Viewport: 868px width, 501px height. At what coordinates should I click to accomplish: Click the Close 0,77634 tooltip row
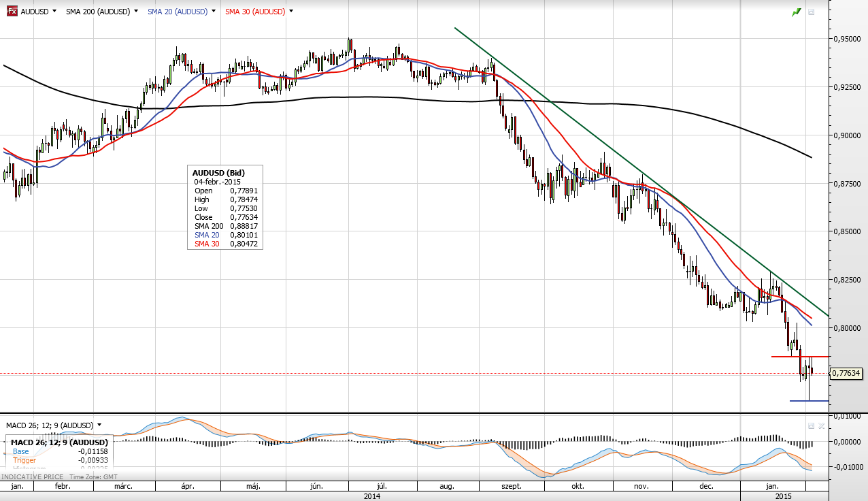click(x=225, y=217)
